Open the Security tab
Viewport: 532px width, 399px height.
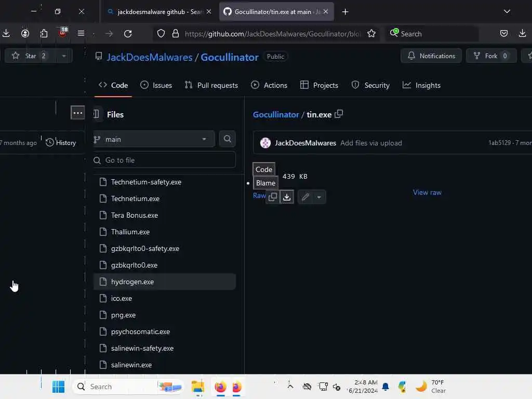click(x=370, y=85)
